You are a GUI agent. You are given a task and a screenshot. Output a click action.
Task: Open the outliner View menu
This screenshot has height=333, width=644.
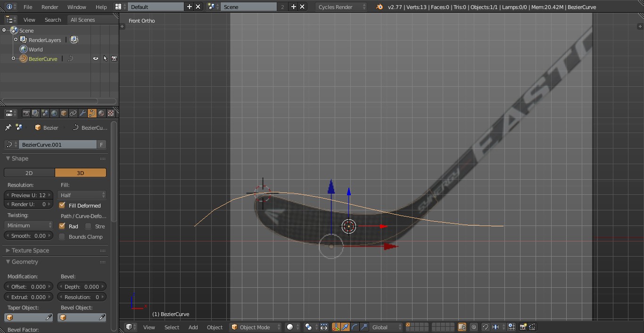coord(29,20)
